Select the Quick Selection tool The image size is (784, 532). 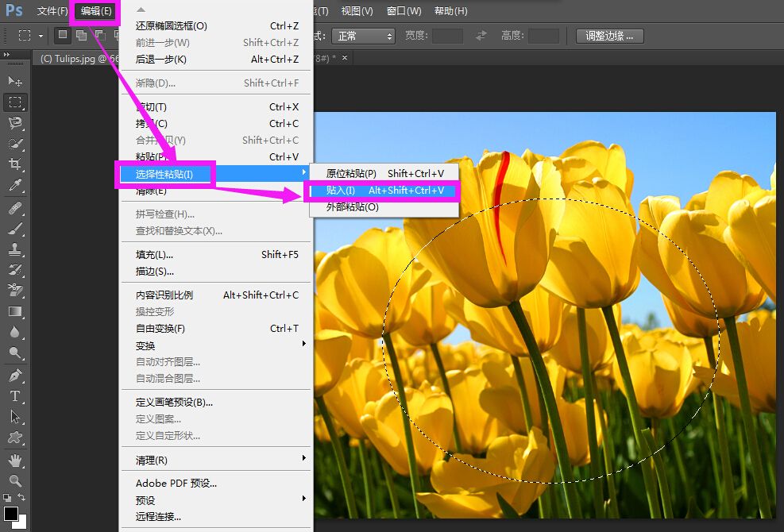[15, 144]
